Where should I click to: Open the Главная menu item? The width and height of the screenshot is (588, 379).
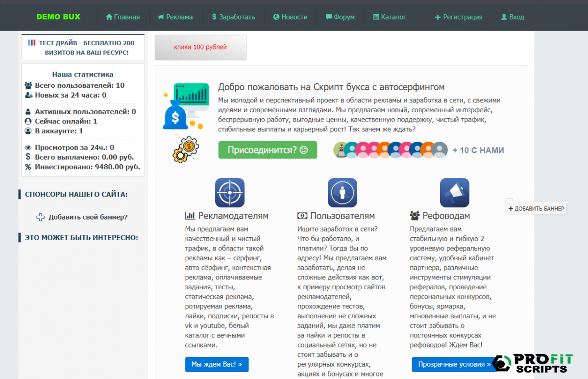point(122,17)
